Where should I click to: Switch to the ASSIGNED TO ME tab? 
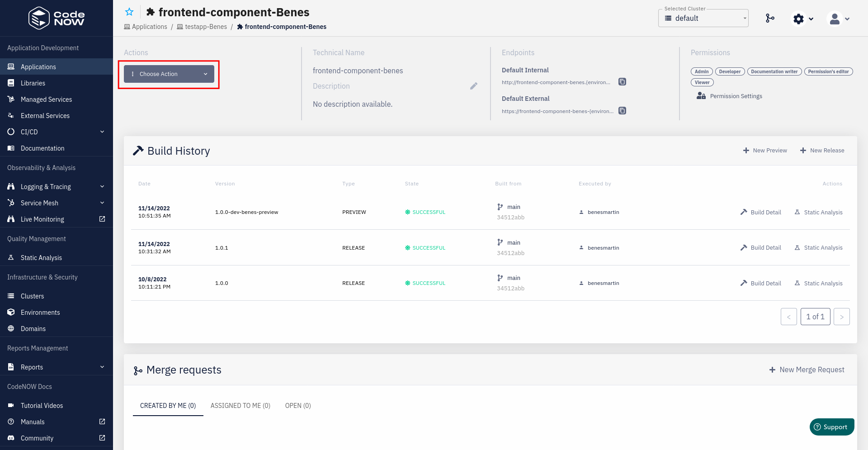coord(241,406)
